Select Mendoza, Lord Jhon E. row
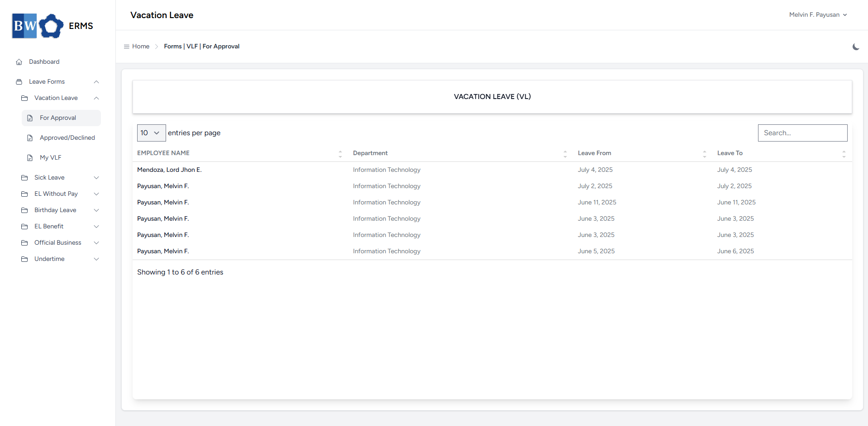This screenshot has width=868, height=426. (492, 170)
